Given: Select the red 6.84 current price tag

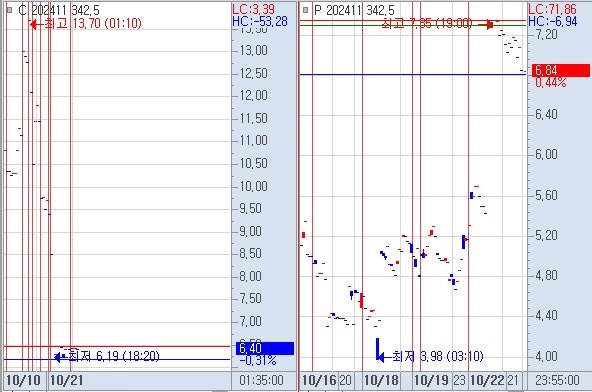Looking at the screenshot, I should (x=560, y=70).
